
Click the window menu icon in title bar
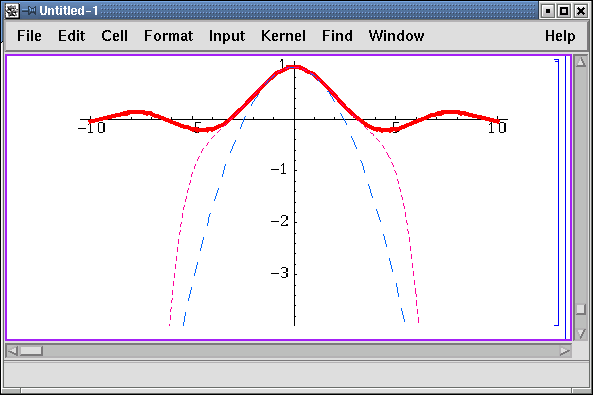tap(12, 11)
